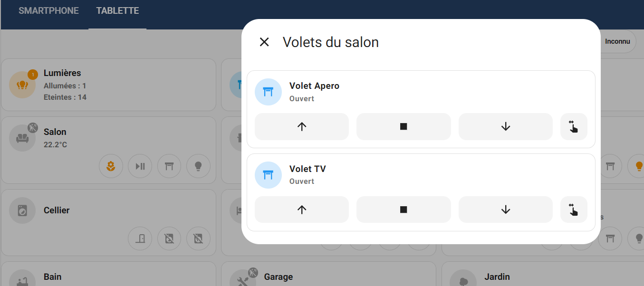Open Volet Apero position slider control
Viewport: 644px width, 286px height.
pos(574,126)
